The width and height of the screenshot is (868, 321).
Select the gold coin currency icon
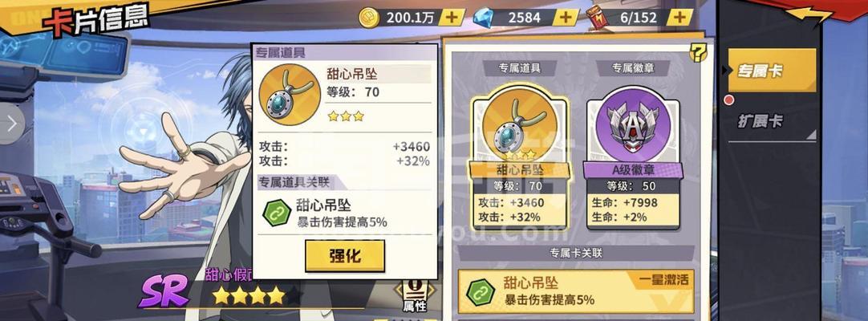pos(368,17)
